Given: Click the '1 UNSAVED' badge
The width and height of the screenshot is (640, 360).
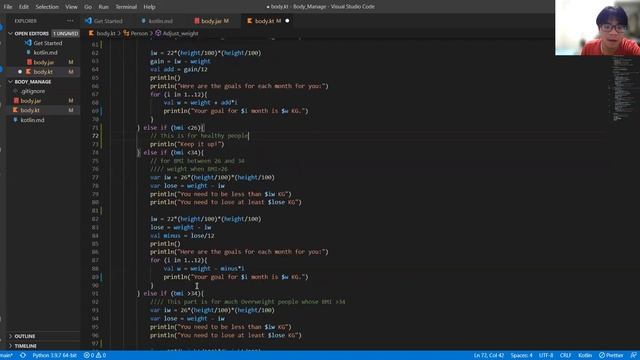Looking at the screenshot, I should pyautogui.click(x=65, y=33).
